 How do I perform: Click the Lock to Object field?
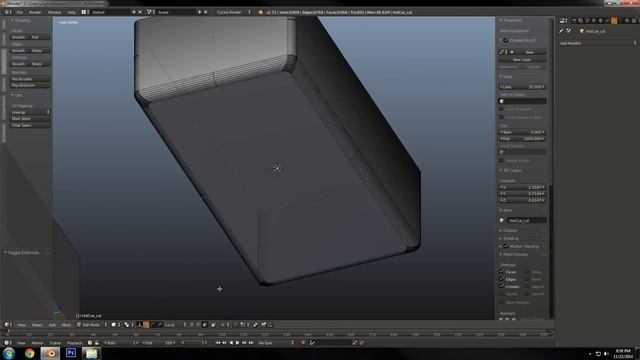(x=522, y=101)
